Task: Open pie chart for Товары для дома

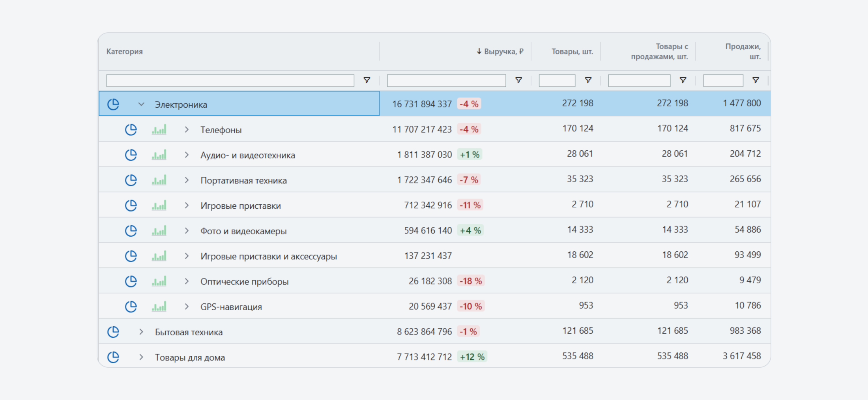Action: pyautogui.click(x=113, y=357)
